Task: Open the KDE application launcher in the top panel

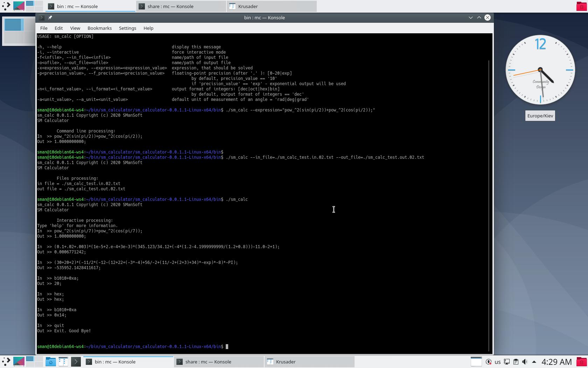Action: 6,6
